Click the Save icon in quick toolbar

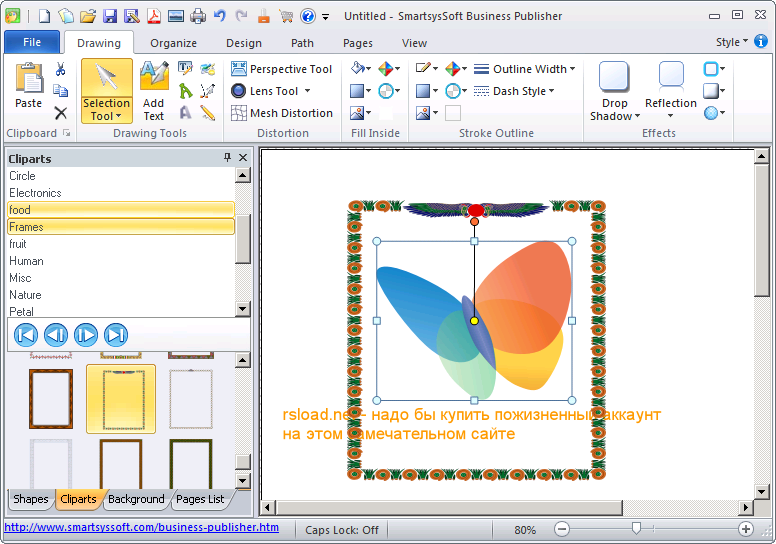coord(109,16)
